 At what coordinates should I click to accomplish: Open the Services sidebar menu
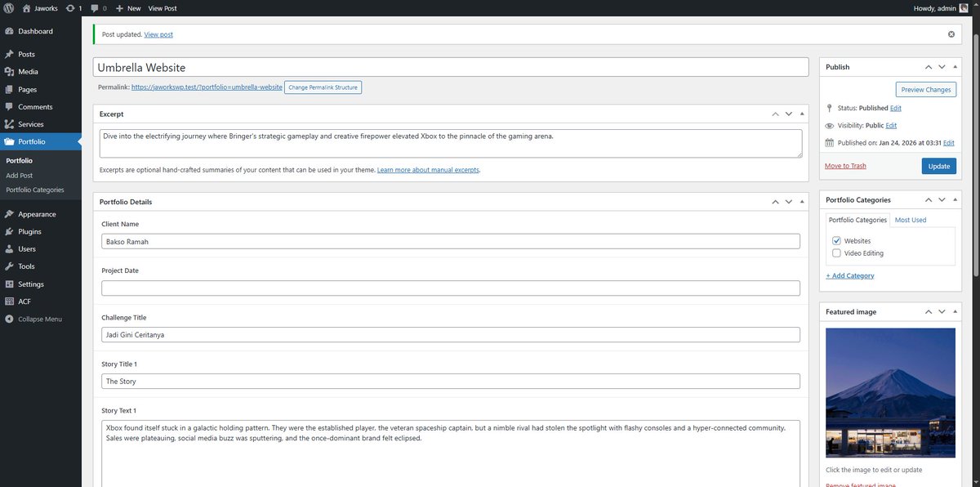pyautogui.click(x=41, y=124)
